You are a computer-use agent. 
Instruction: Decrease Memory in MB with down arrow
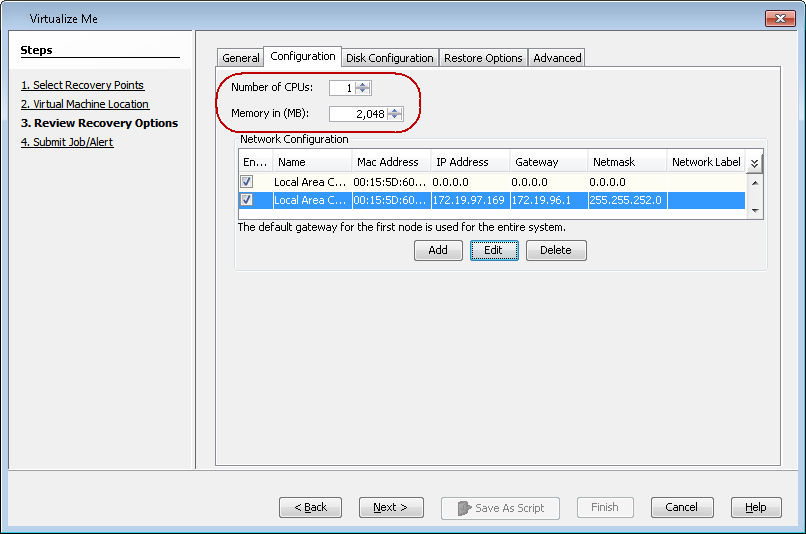pos(395,117)
